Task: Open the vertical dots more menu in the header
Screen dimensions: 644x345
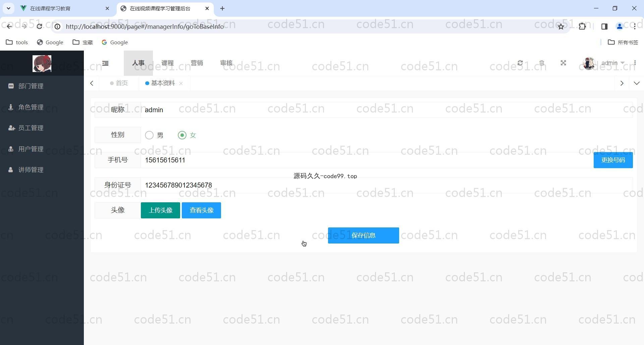Action: [635, 63]
